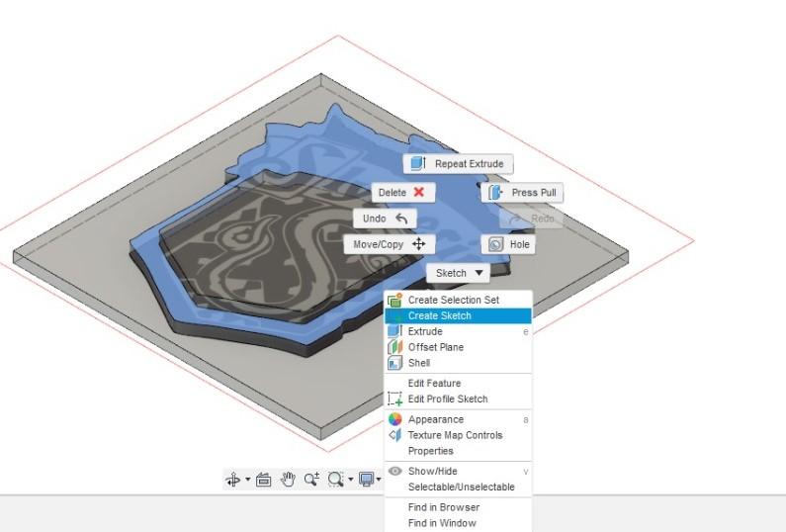Open the Display Settings monitor icon
Screen dimensions: 786x532
[x=367, y=480]
